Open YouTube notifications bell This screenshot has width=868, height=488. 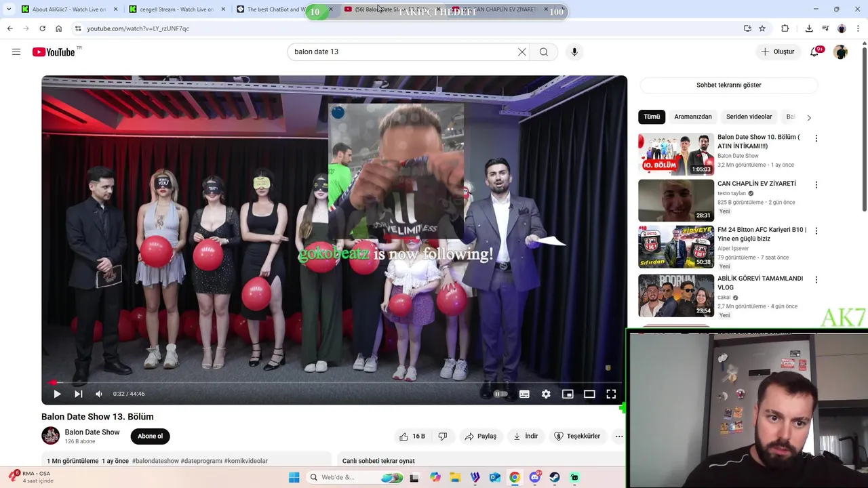814,52
